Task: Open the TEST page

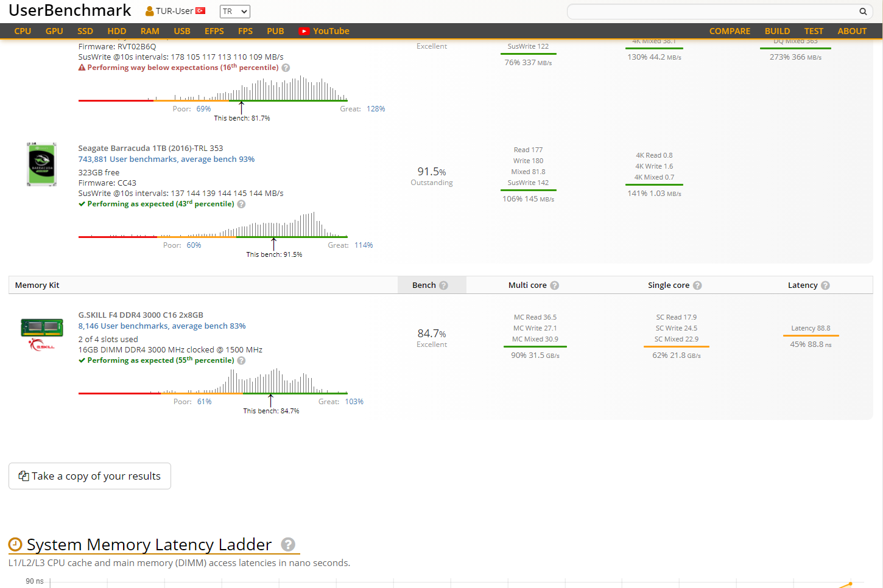Action: click(x=814, y=31)
